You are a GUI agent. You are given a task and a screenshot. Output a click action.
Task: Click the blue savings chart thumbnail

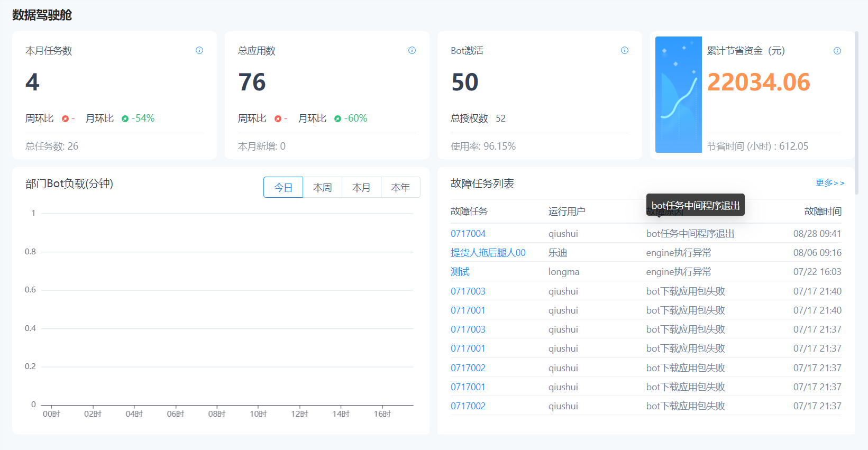tap(678, 95)
